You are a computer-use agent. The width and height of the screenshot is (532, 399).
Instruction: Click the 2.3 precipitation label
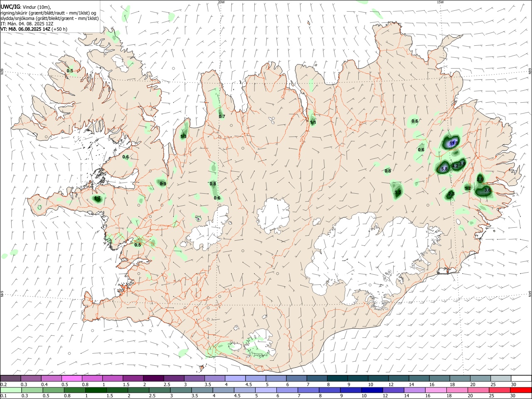[452, 194]
